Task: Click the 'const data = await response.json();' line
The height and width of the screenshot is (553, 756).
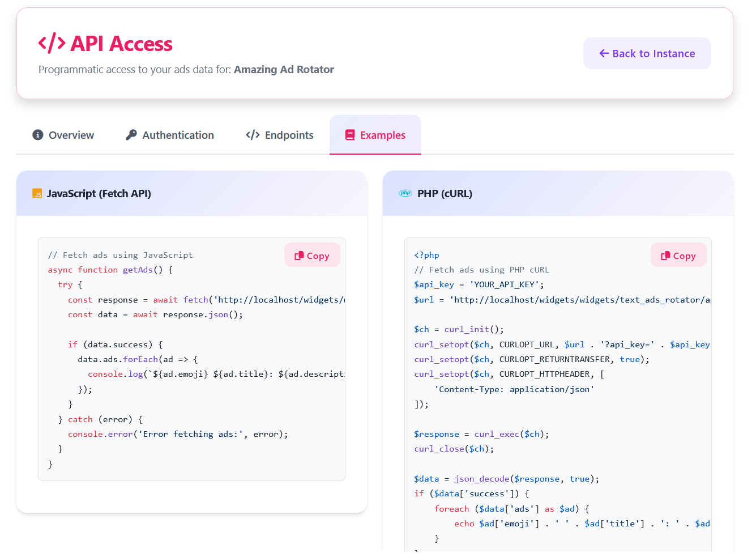Action: coord(155,314)
